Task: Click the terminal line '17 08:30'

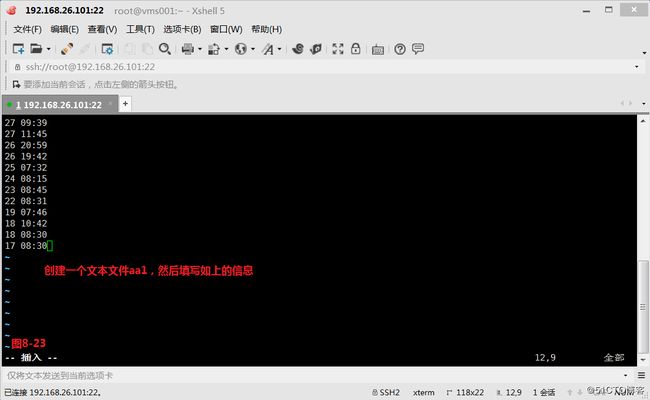Action: [26, 246]
